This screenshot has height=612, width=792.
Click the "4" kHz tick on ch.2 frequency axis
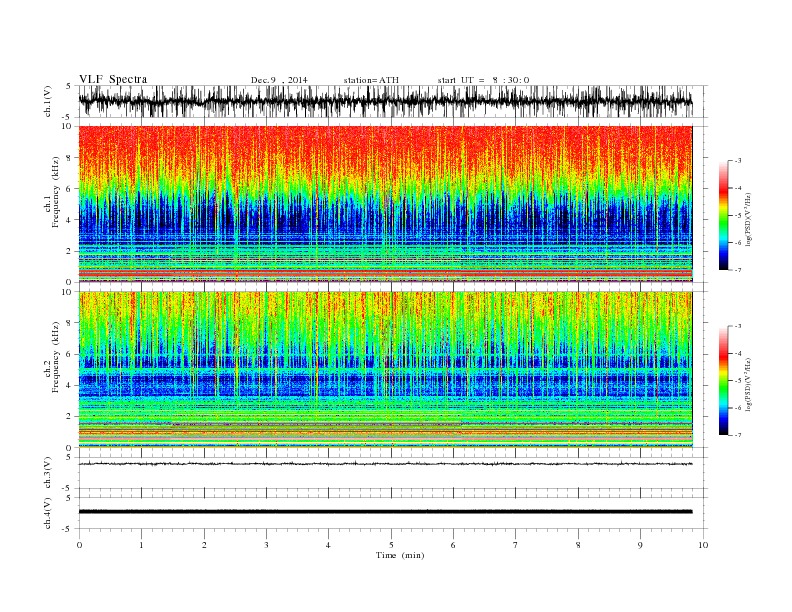(69, 385)
